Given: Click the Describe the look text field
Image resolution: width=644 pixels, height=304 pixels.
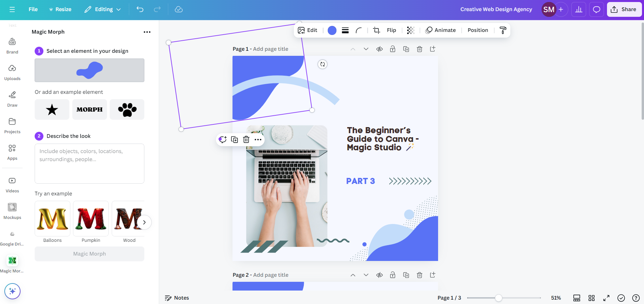Looking at the screenshot, I should [90, 163].
